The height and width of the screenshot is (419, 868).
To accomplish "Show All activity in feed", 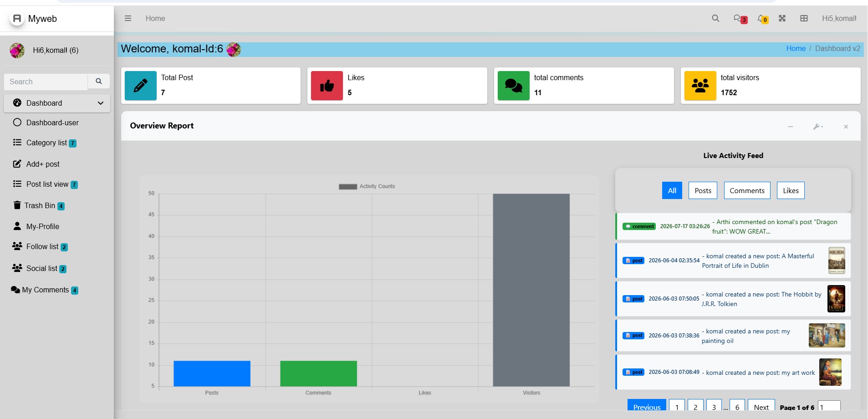I will [x=672, y=190].
